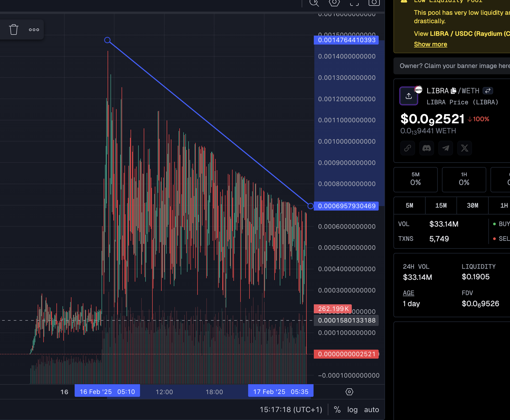Click the 18:00 time axis label
This screenshot has width=510, height=420.
click(x=214, y=392)
